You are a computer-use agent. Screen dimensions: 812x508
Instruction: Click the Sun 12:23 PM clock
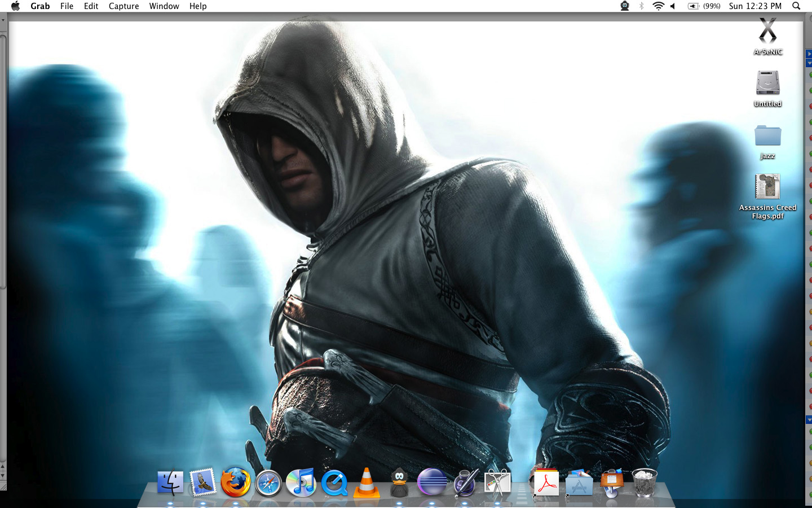[755, 6]
